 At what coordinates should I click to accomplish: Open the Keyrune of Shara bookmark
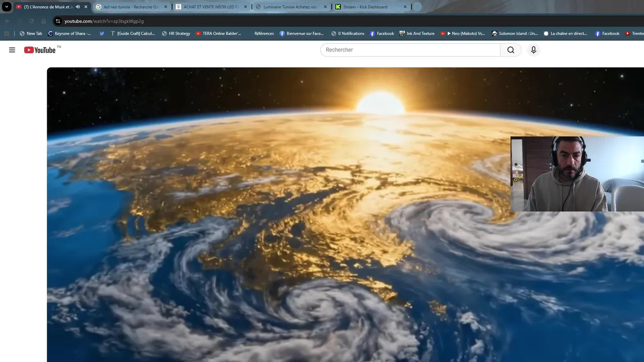coord(69,34)
